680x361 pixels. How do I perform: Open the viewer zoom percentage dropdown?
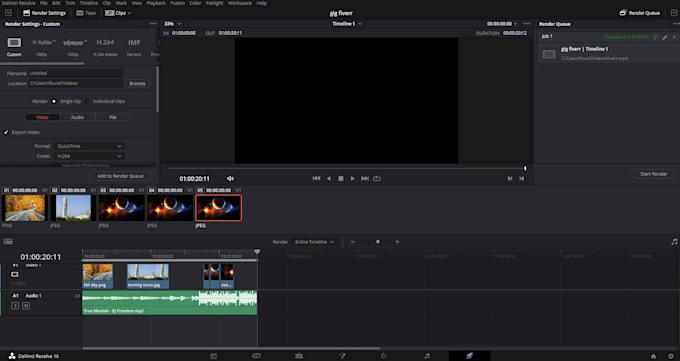[173, 24]
